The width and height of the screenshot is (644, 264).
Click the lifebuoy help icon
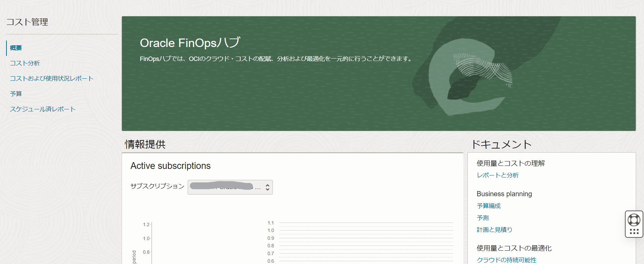(x=634, y=220)
